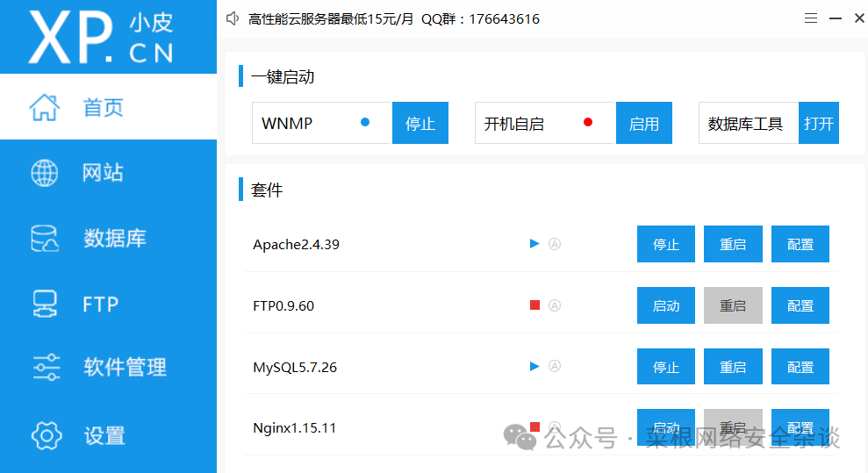Click 停止 button next to WNMP
This screenshot has width=868, height=473.
420,123
